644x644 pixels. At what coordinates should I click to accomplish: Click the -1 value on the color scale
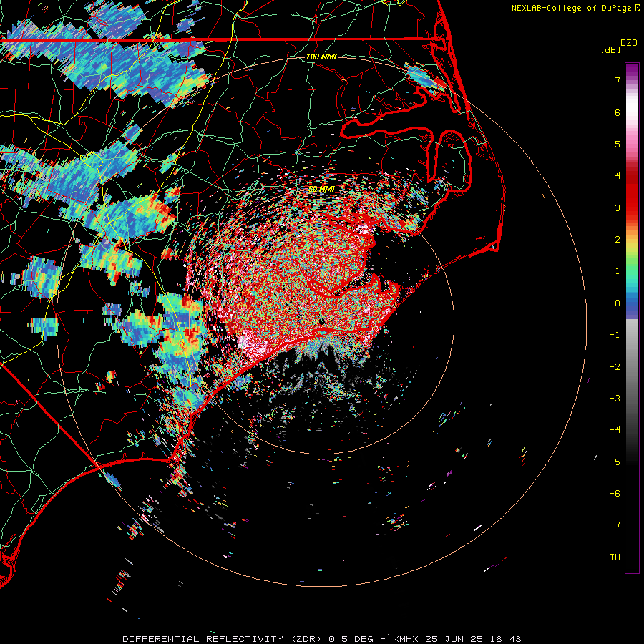(615, 335)
